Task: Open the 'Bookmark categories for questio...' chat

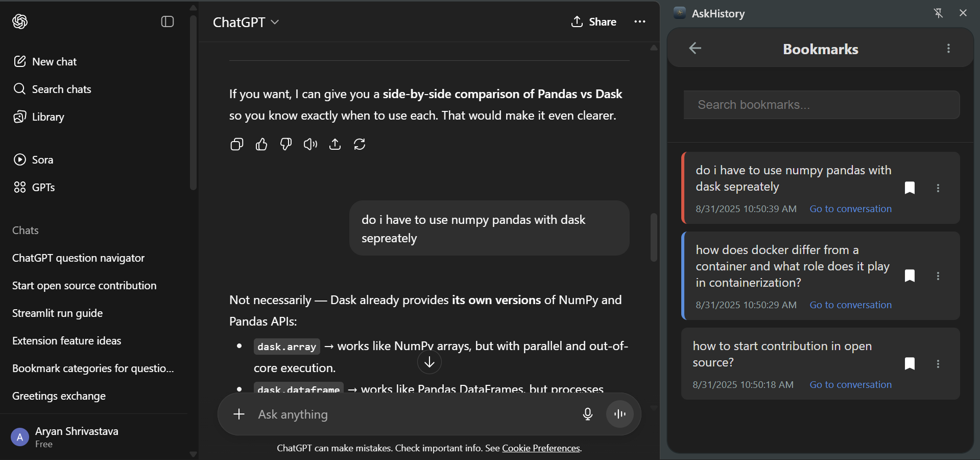Action: [93, 369]
